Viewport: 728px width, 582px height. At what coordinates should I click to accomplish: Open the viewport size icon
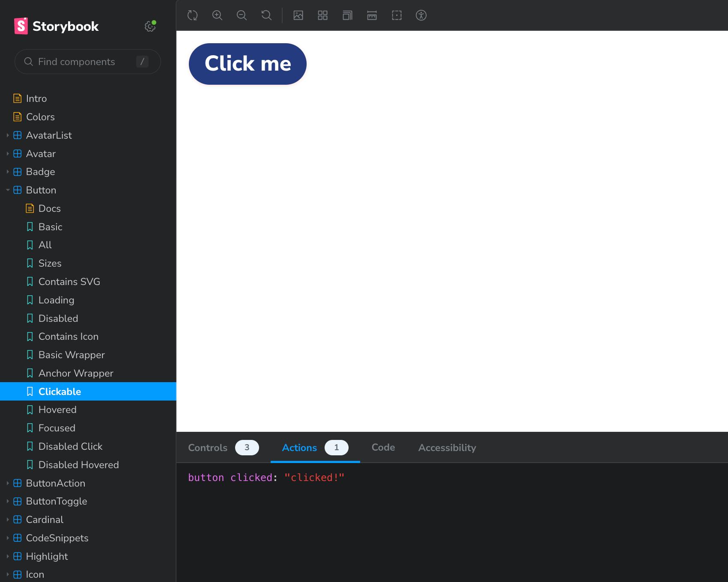click(347, 15)
